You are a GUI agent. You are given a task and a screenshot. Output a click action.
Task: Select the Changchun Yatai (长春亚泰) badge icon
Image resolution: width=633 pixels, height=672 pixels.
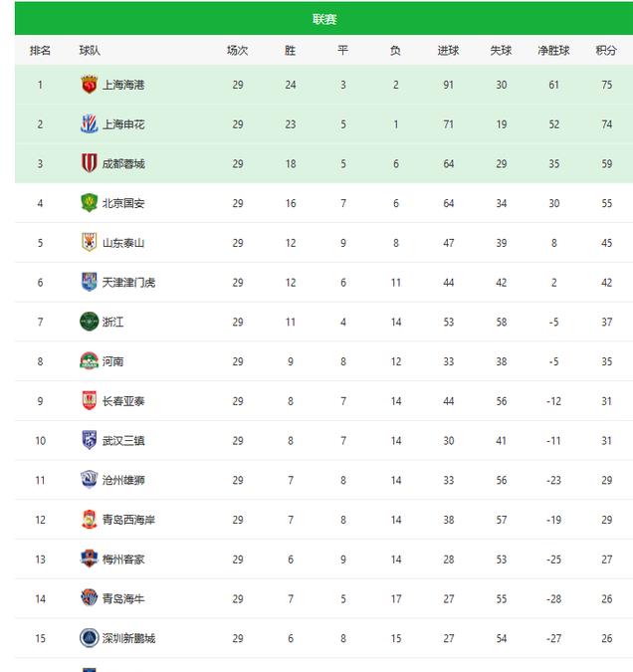(x=90, y=400)
